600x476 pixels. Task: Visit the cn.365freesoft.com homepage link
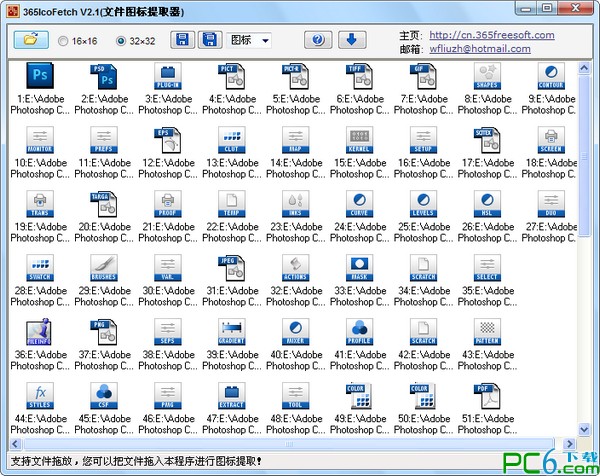click(x=492, y=35)
